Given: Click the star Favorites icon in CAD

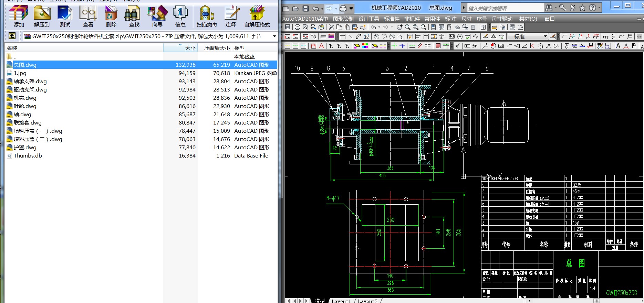Looking at the screenshot, I should [582, 8].
